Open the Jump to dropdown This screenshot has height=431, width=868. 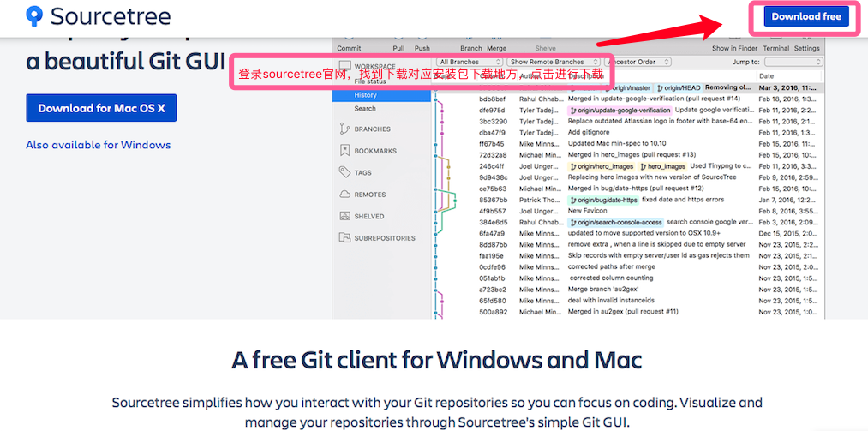[793, 62]
